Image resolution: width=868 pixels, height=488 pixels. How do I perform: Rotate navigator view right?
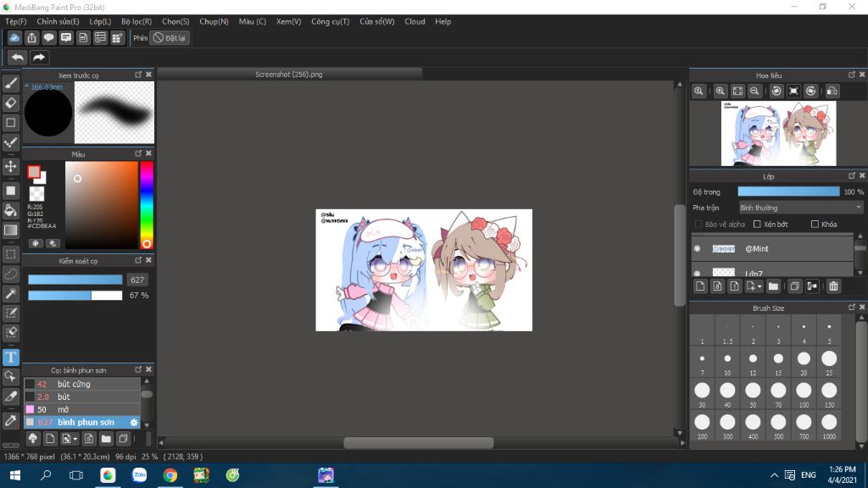pyautogui.click(x=810, y=91)
